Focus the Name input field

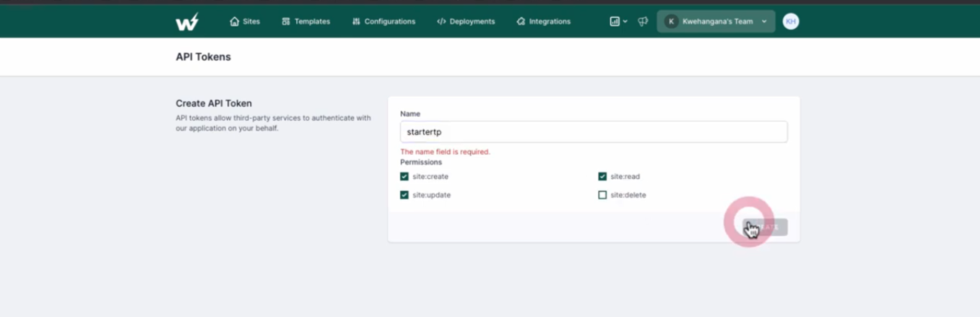pyautogui.click(x=594, y=132)
